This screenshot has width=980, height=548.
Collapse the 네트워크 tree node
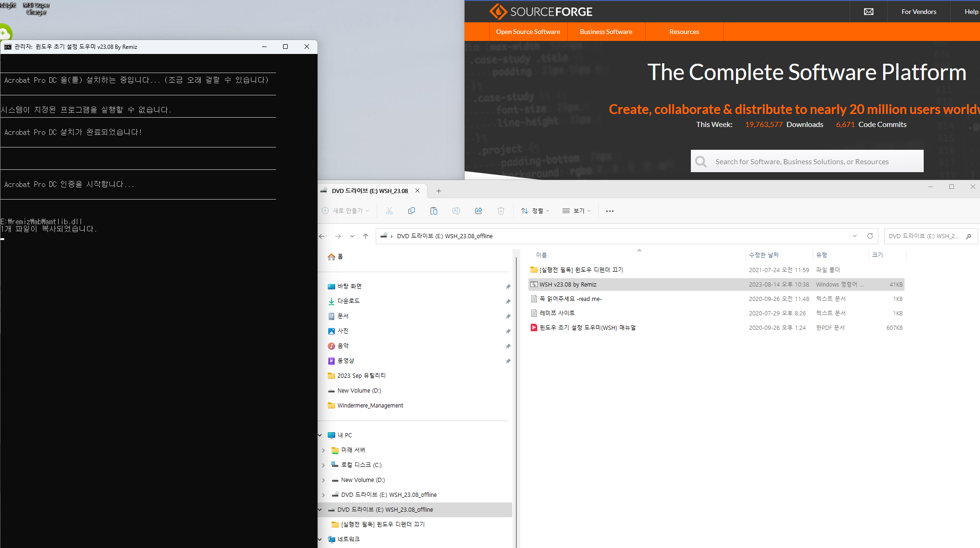(320, 540)
